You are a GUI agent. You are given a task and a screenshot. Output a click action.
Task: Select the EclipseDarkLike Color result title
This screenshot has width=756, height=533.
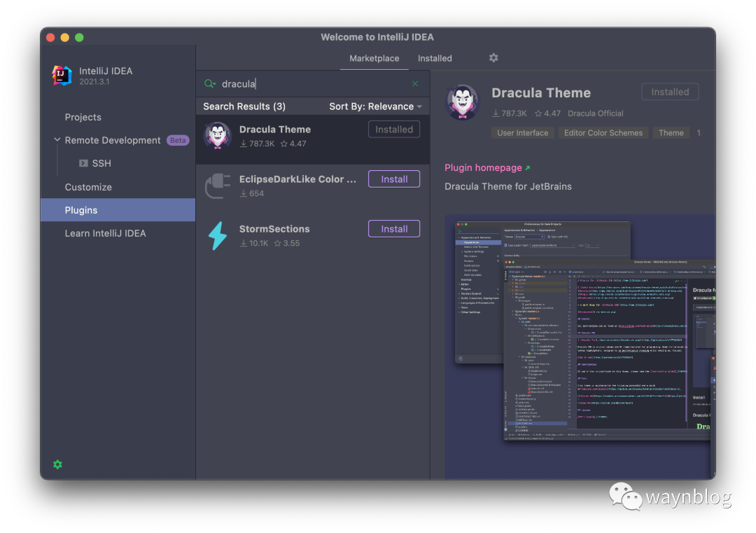(298, 179)
